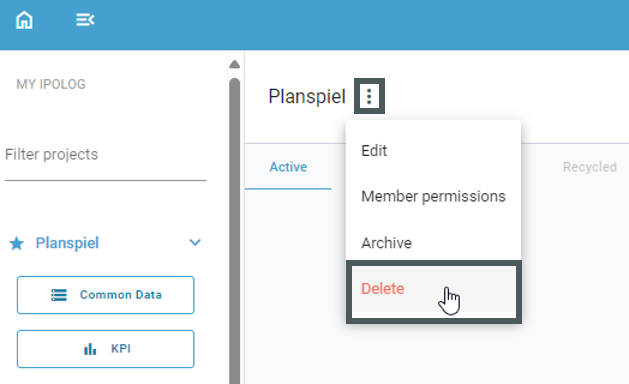Click the KPI bar chart icon
The height and width of the screenshot is (384, 629).
[90, 349]
